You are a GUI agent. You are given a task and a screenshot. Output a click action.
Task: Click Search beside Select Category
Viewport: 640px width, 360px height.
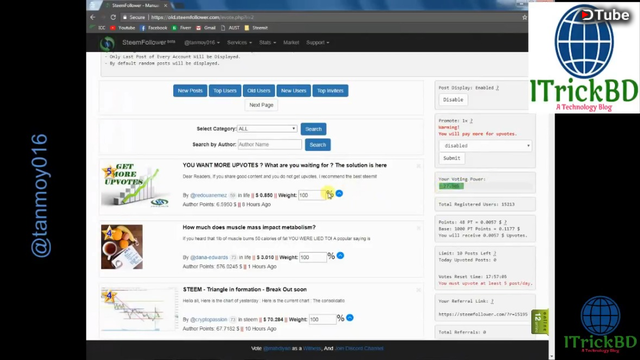(313, 129)
